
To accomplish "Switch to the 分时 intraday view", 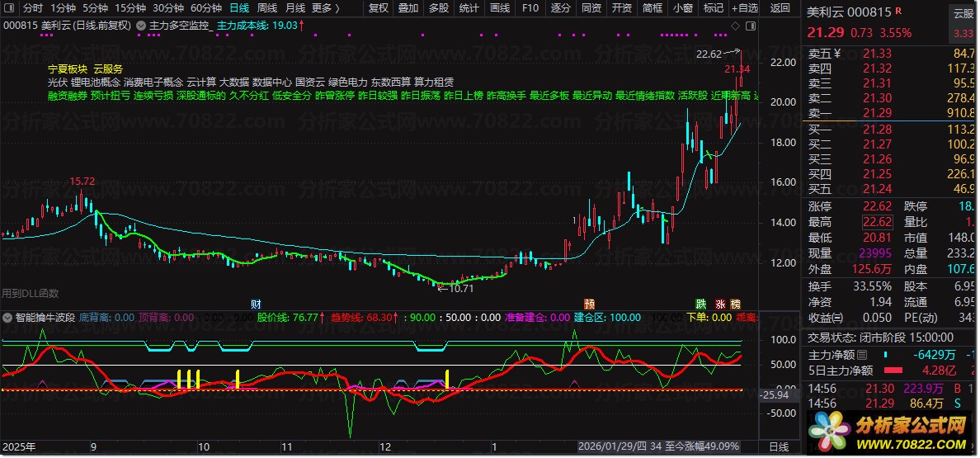I will [33, 8].
